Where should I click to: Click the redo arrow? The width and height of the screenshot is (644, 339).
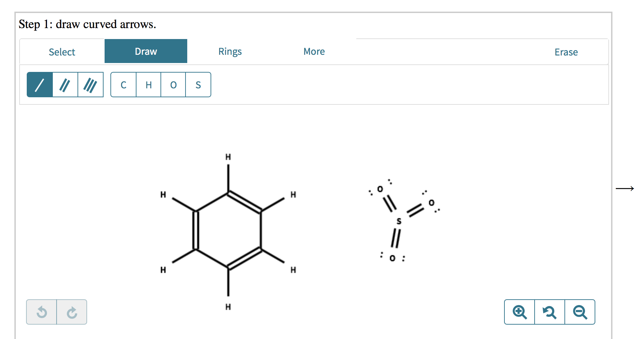pos(71,312)
